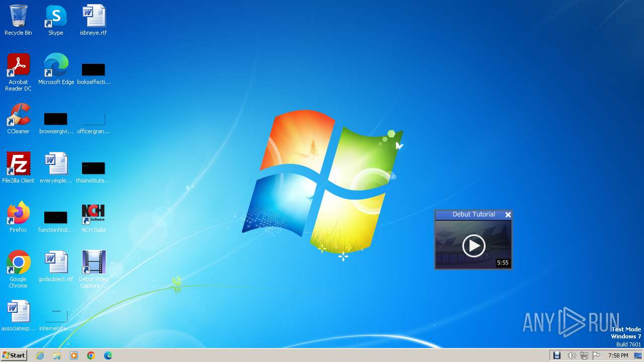Open Acrobat Reader DC shortcut
The width and height of the screenshot is (644, 362).
click(18, 72)
